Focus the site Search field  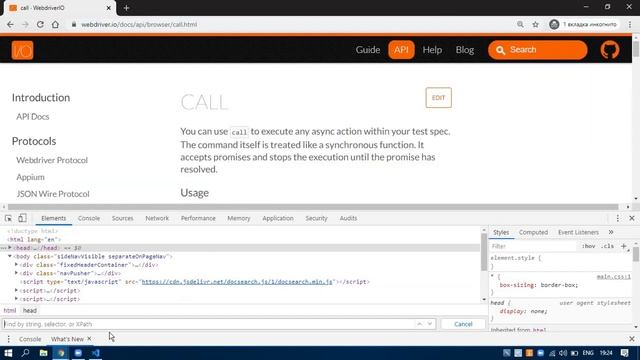point(538,50)
